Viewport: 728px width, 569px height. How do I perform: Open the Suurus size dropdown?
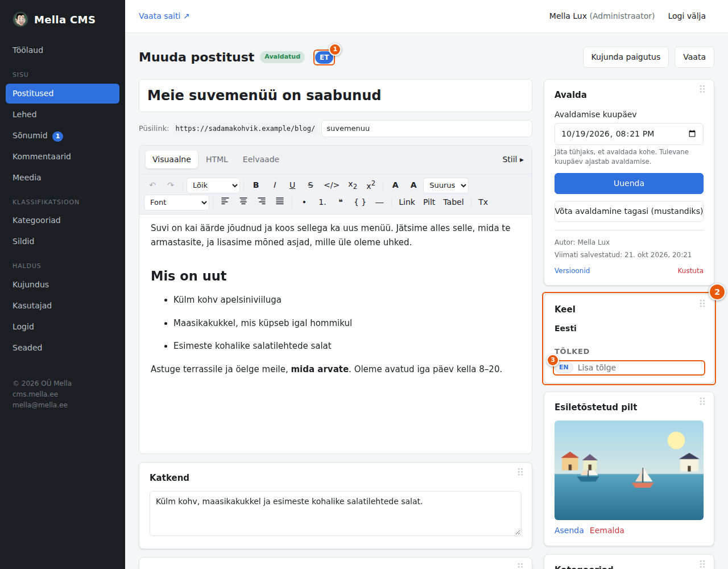(x=446, y=185)
